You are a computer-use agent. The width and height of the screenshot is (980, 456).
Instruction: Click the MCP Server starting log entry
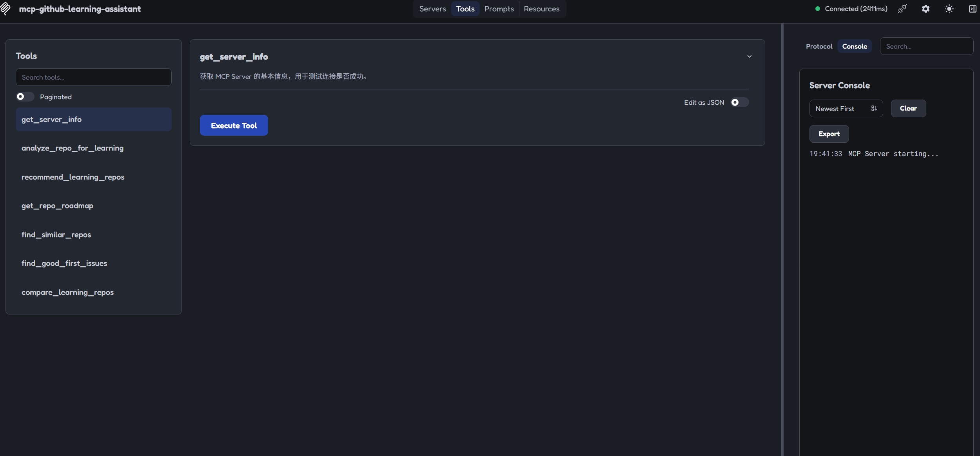click(x=893, y=154)
